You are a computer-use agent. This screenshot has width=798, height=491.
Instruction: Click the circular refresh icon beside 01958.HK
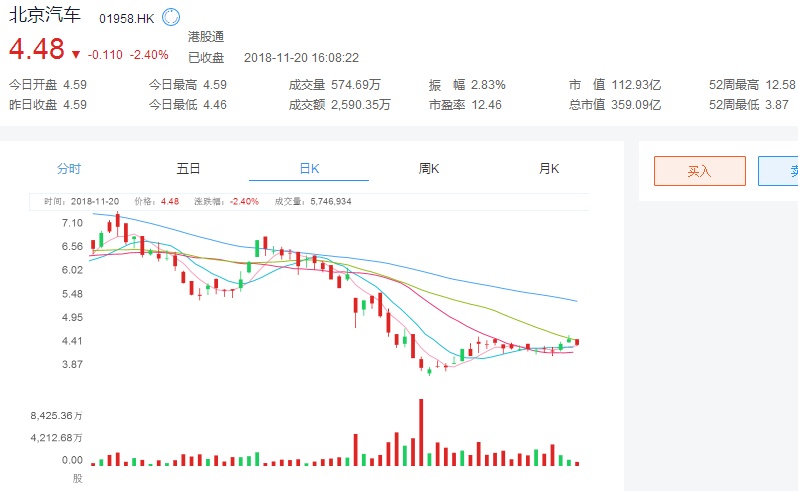pos(171,18)
